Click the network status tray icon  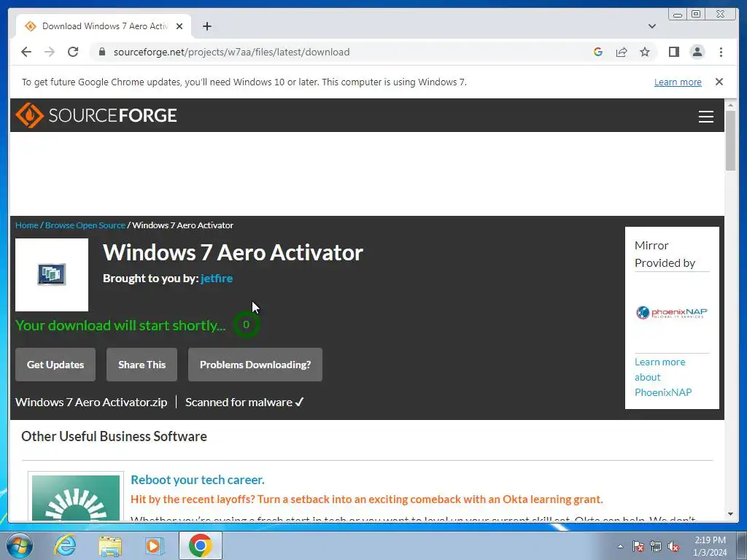click(656, 546)
